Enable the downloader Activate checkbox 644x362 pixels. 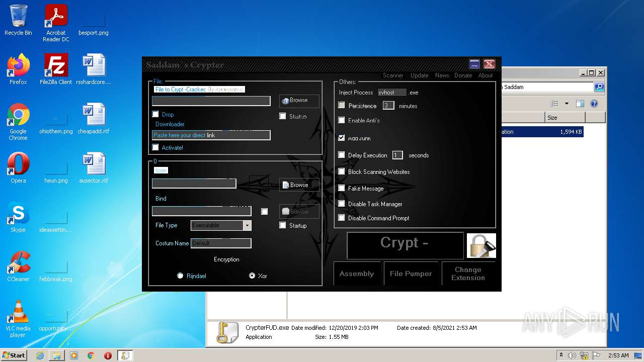click(x=155, y=147)
